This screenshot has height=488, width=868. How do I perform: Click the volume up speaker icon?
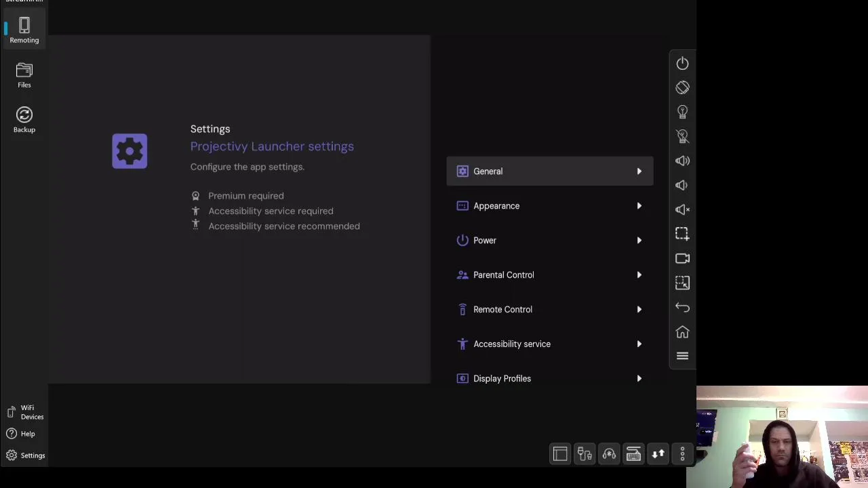(x=682, y=161)
